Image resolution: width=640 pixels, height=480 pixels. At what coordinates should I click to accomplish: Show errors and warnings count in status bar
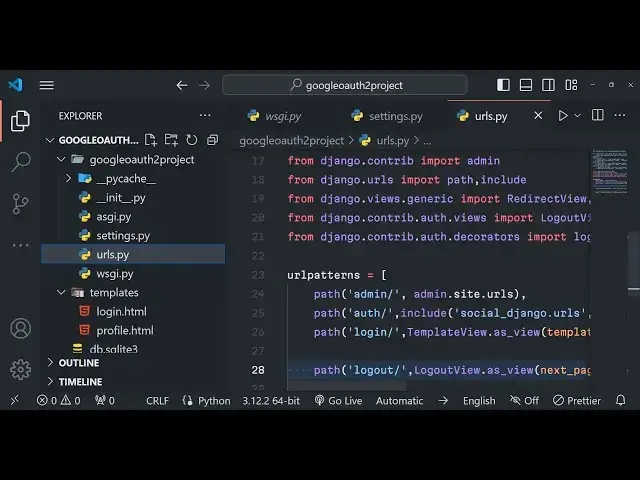tap(58, 401)
